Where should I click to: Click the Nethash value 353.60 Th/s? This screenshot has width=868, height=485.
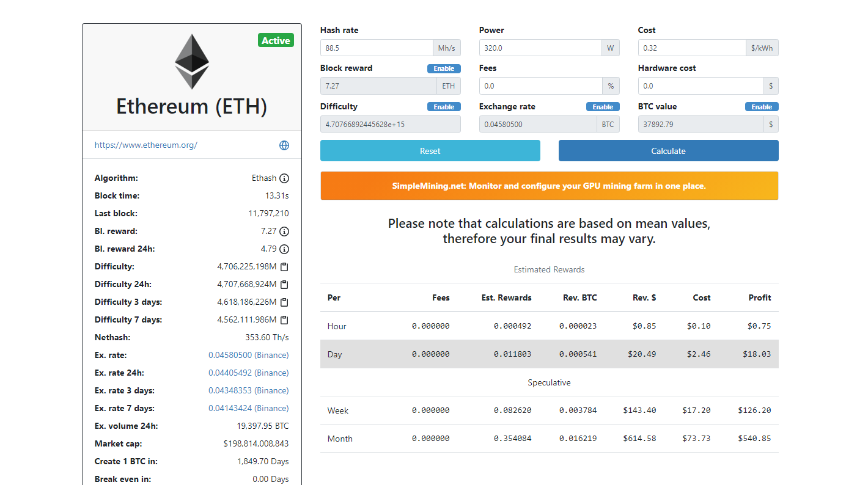[267, 338]
